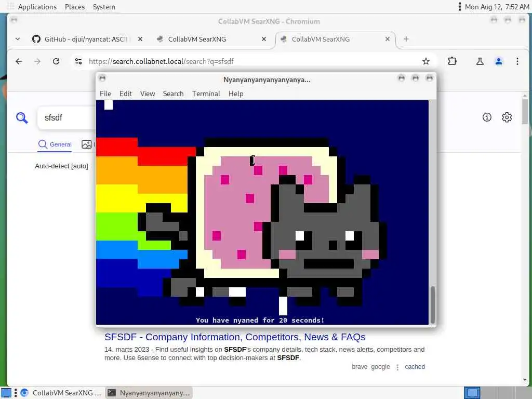View site information icon in address bar
The width and height of the screenshot is (532, 399).
(78, 61)
